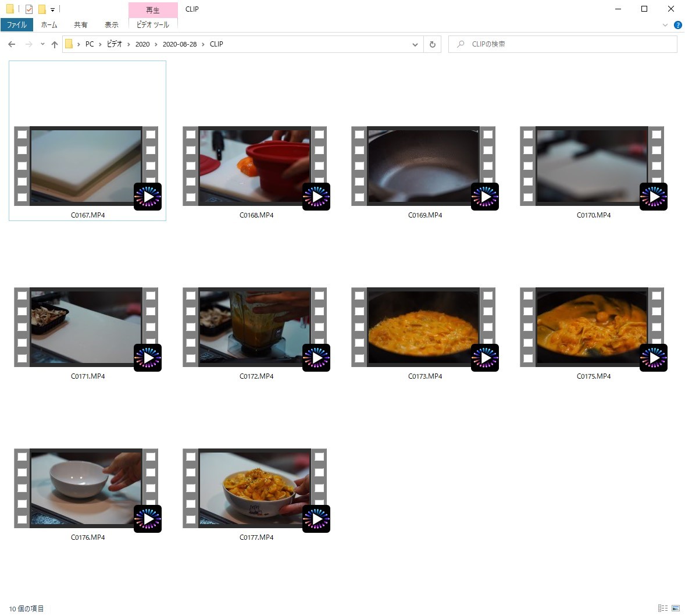Expand the chevron after ビデオ breadcrumb
685x616 pixels.
(x=129, y=44)
